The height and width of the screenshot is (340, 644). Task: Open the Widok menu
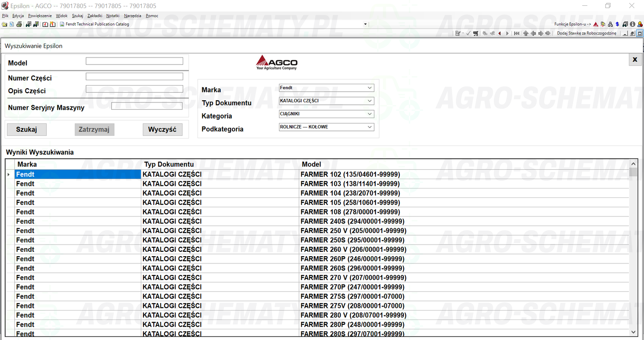pos(62,16)
